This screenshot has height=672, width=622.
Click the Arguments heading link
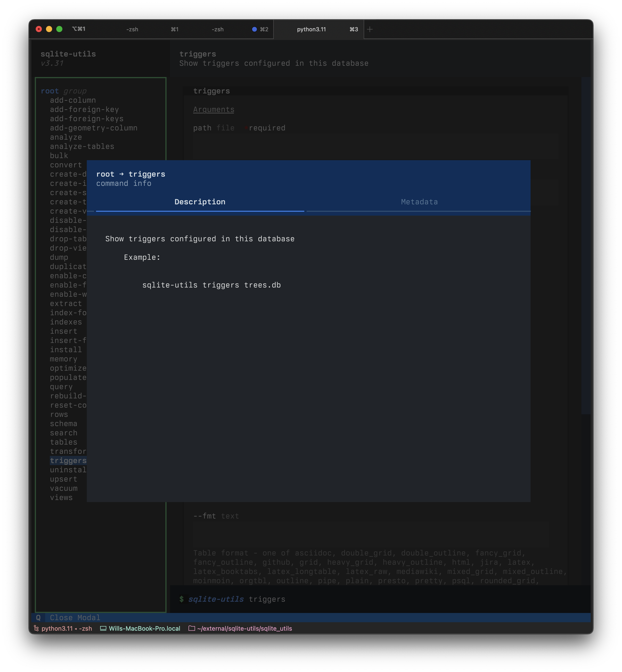(x=213, y=109)
